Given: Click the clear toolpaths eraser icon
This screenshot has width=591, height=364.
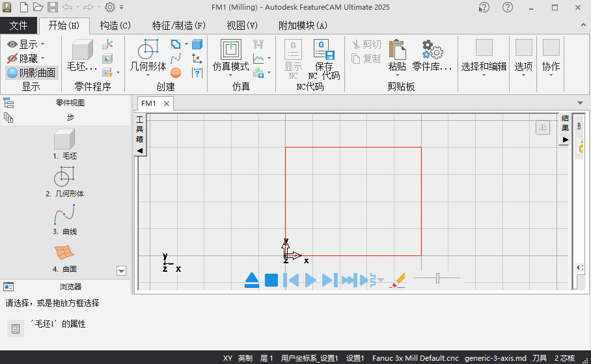Looking at the screenshot, I should point(398,280).
